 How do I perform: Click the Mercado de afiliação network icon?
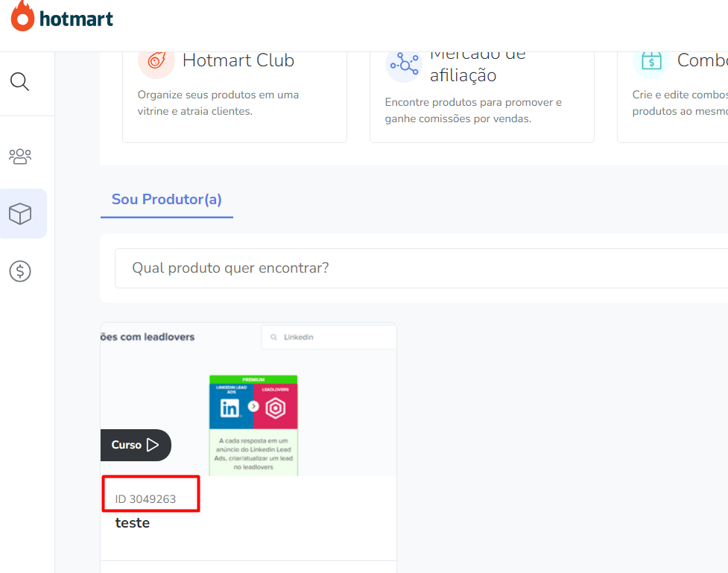pyautogui.click(x=403, y=64)
